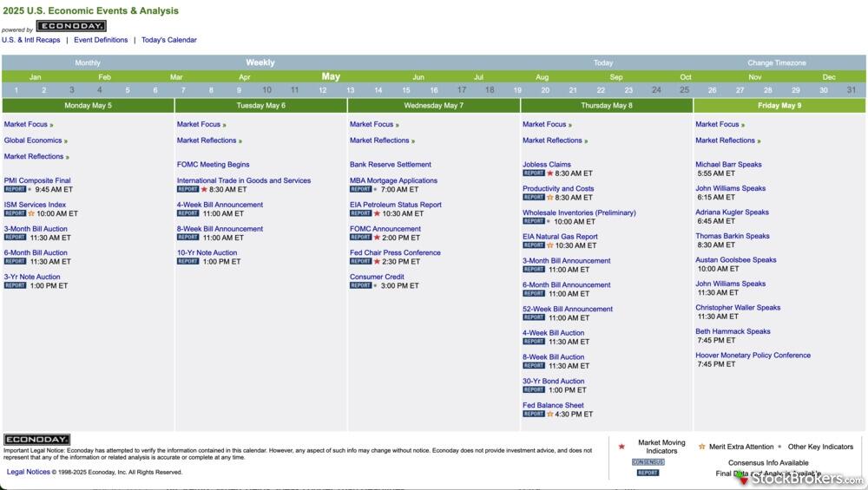
Task: Open the Fed Chair Press Conference event
Action: tap(395, 253)
